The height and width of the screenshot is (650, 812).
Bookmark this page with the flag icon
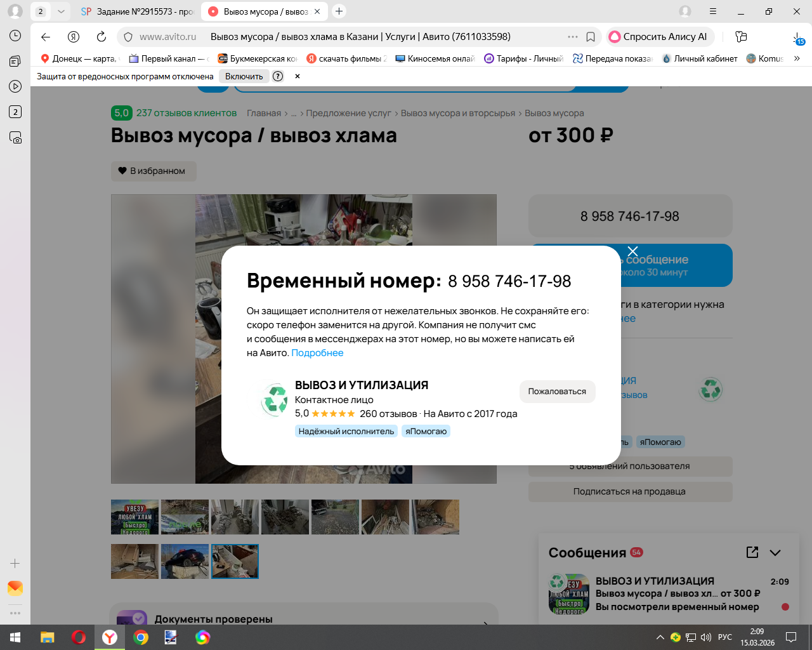[591, 37]
